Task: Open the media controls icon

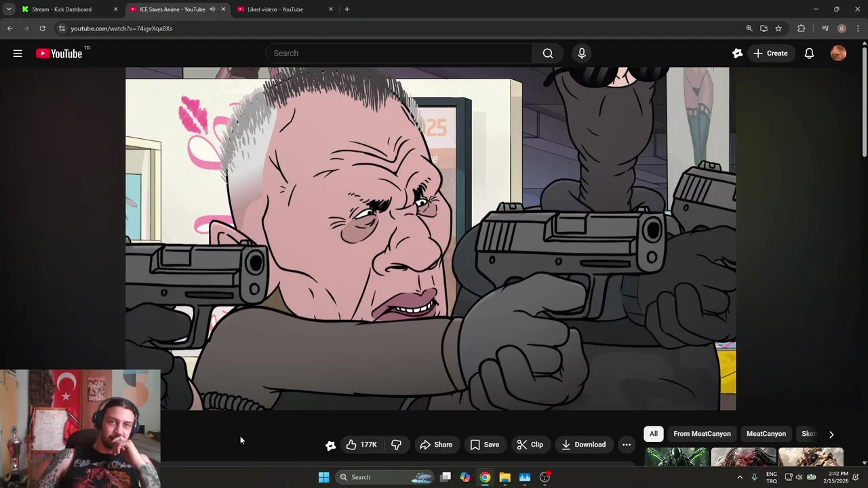Action: pos(825,28)
